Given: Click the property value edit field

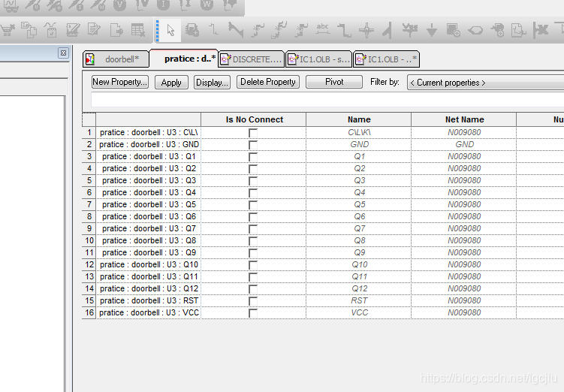Looking at the screenshot, I should coord(327,100).
